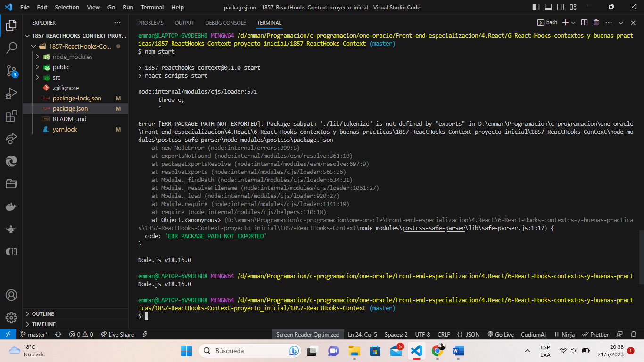This screenshot has height=362, width=644.
Task: Toggle Go Live server
Action: click(x=501, y=334)
